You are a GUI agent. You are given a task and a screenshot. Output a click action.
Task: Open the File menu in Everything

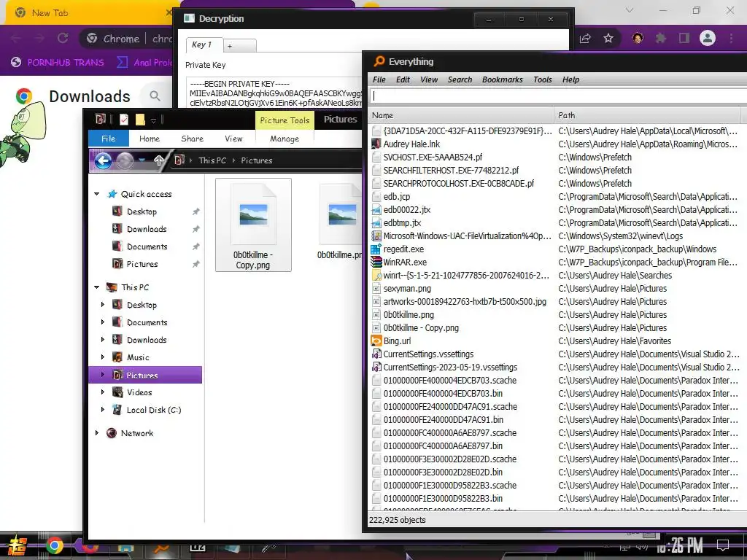click(x=379, y=79)
